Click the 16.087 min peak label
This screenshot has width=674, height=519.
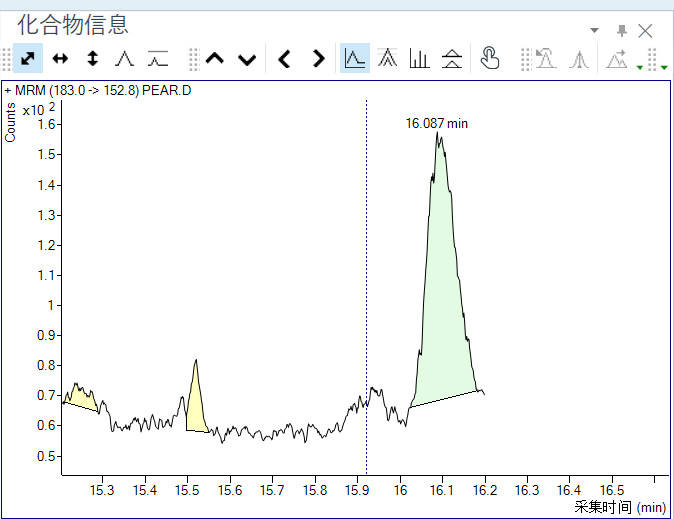click(437, 123)
